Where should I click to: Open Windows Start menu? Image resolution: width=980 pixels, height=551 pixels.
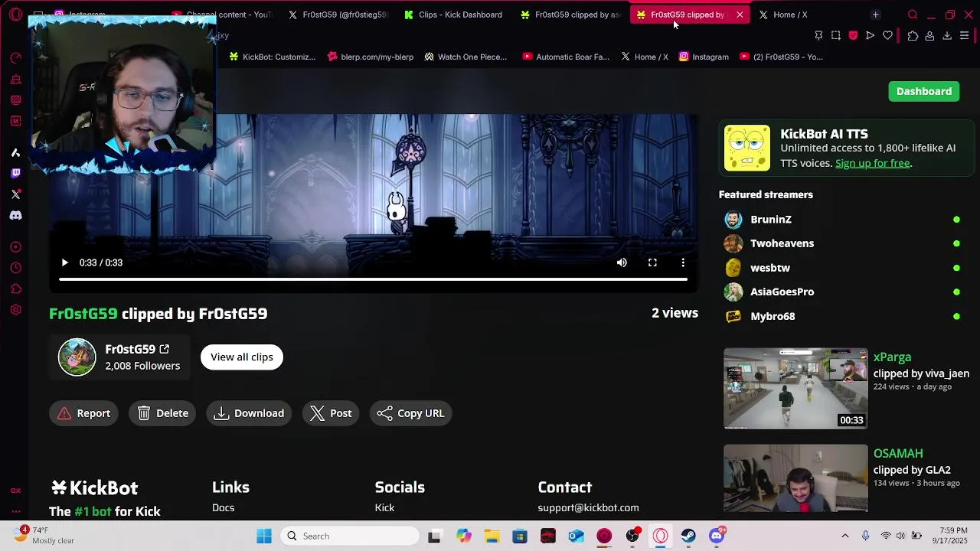[x=264, y=536]
